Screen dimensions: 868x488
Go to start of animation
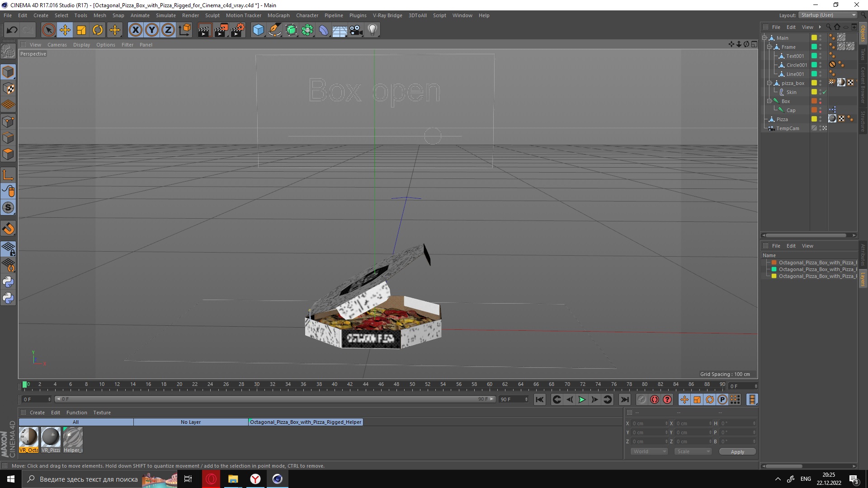click(540, 399)
